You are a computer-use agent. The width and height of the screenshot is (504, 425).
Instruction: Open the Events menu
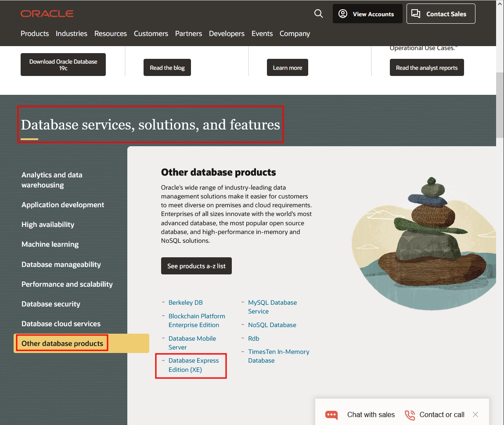click(262, 33)
